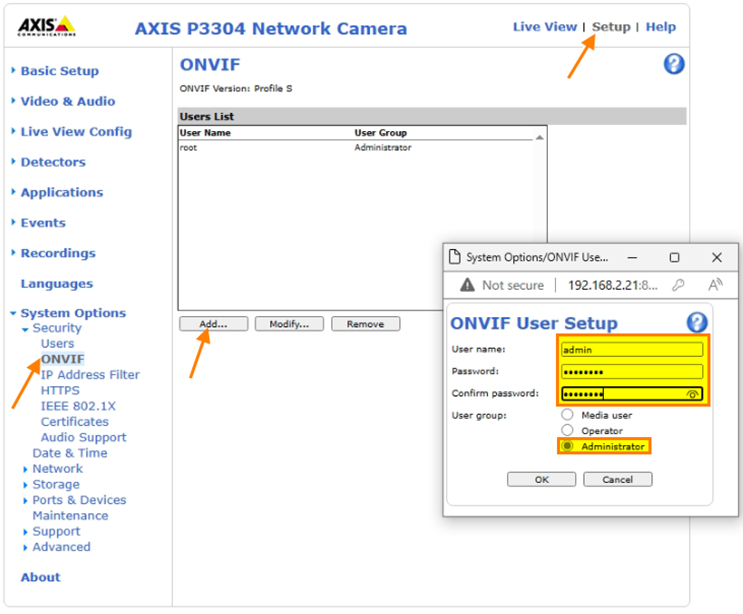Viewport: 743px width, 614px height.
Task: Click the page document icon in popup title bar
Action: point(454,257)
